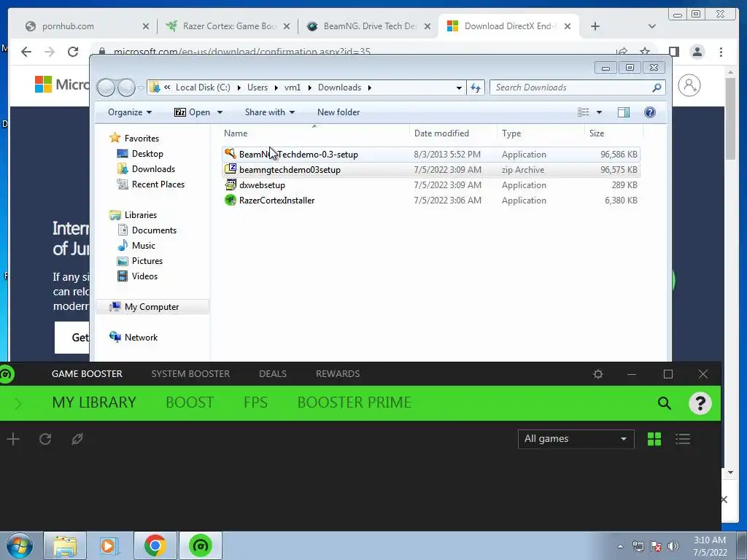This screenshot has height=560, width=747.
Task: Switch Razer Cortex library to list view
Action: click(683, 439)
